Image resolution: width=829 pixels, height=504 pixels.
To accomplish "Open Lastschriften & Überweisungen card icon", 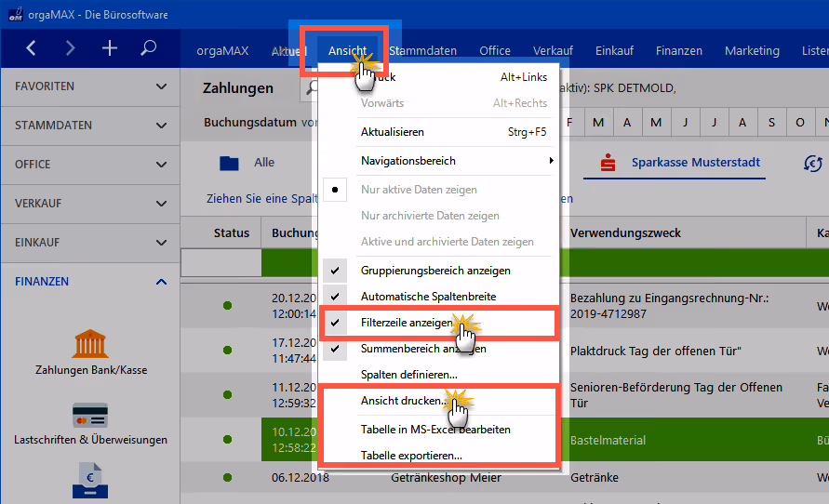I will click(x=90, y=416).
